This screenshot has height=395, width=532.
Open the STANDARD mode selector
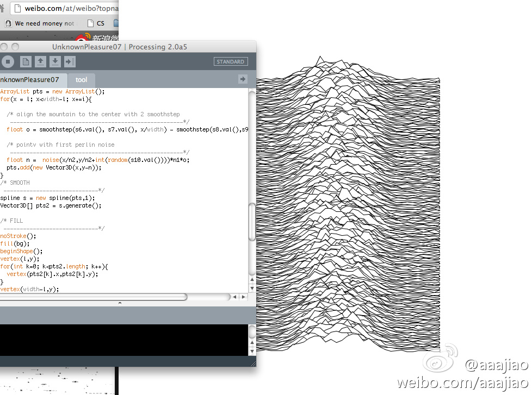(x=231, y=61)
